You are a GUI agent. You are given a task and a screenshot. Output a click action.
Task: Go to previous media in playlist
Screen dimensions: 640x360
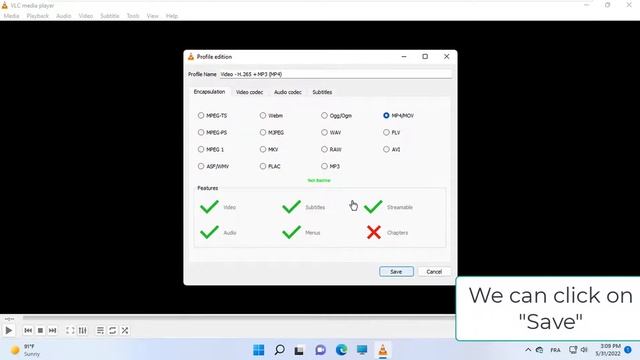(x=28, y=330)
